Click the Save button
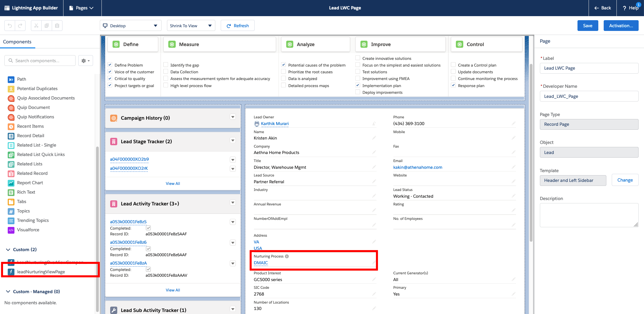Screen dimensions: 644x314 pos(588,25)
